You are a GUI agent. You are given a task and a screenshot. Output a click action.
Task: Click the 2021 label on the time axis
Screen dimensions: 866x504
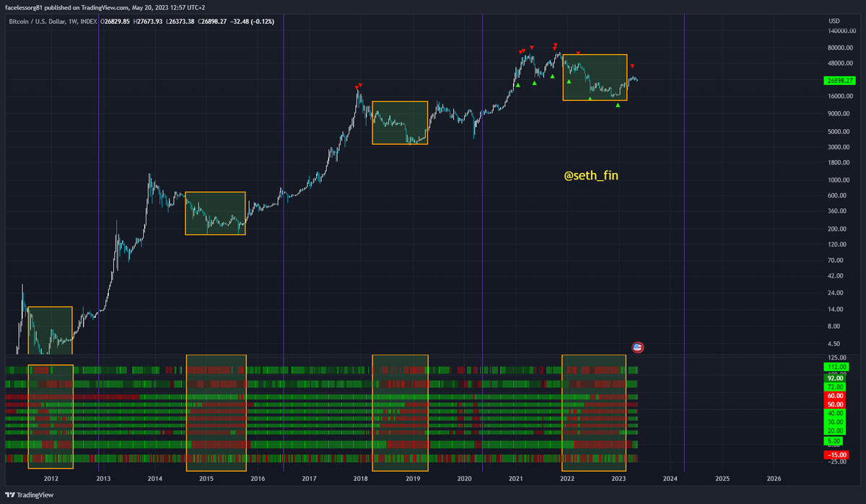pos(515,479)
